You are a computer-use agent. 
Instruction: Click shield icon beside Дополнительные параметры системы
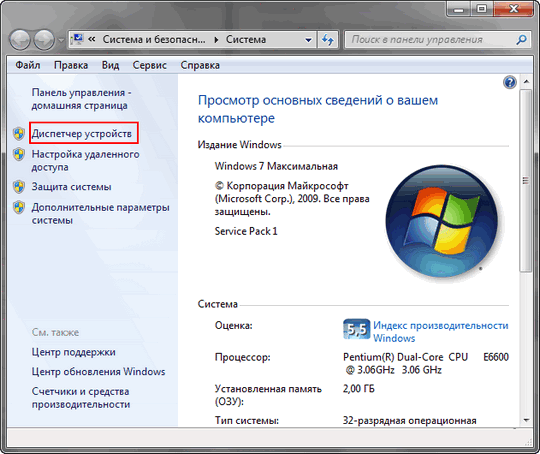[19, 208]
